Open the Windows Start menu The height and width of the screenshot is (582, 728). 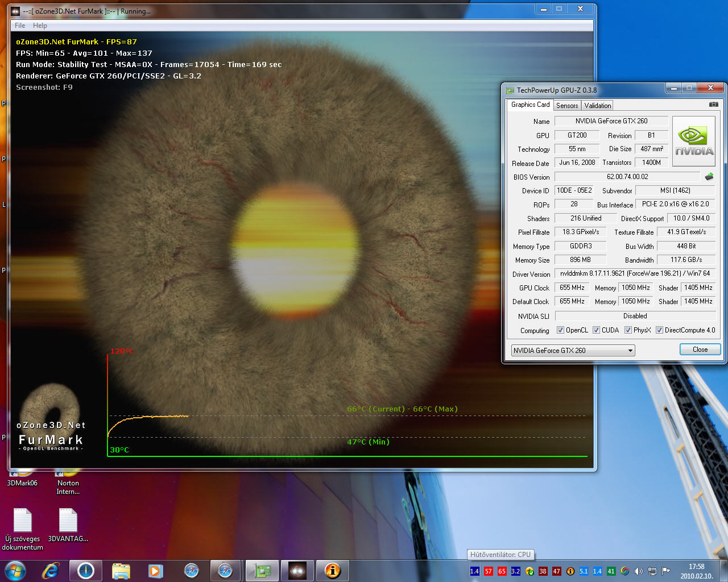[15, 570]
